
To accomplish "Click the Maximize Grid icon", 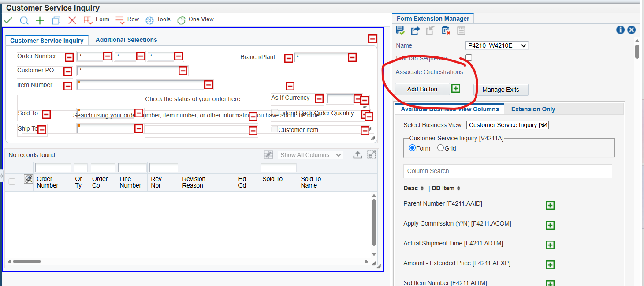I will tap(372, 155).
